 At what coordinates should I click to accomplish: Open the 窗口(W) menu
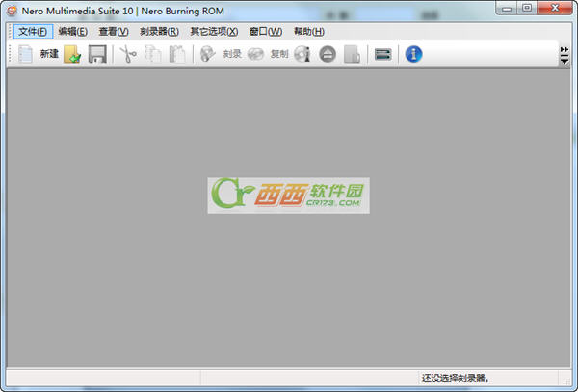pyautogui.click(x=266, y=32)
